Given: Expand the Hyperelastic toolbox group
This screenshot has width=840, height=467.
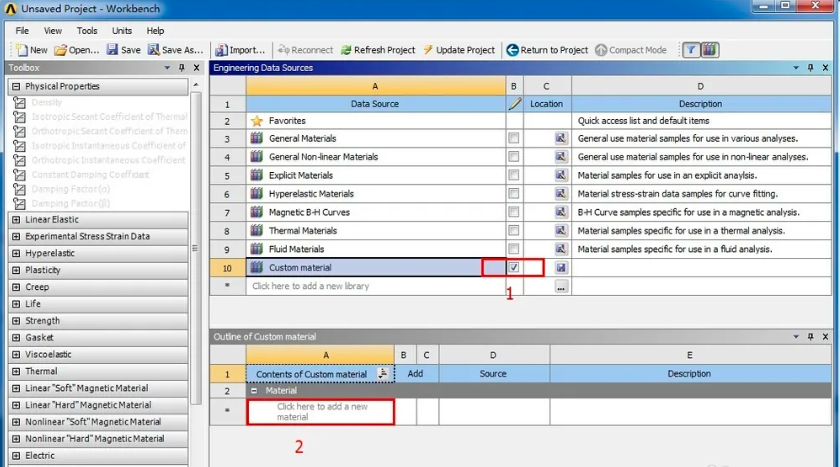Looking at the screenshot, I should [16, 253].
